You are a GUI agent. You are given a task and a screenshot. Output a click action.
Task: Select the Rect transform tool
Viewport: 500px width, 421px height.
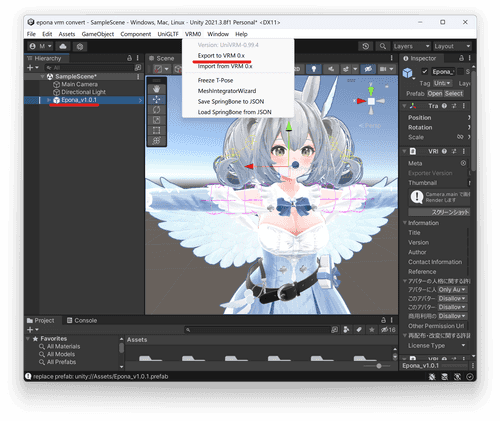156,130
